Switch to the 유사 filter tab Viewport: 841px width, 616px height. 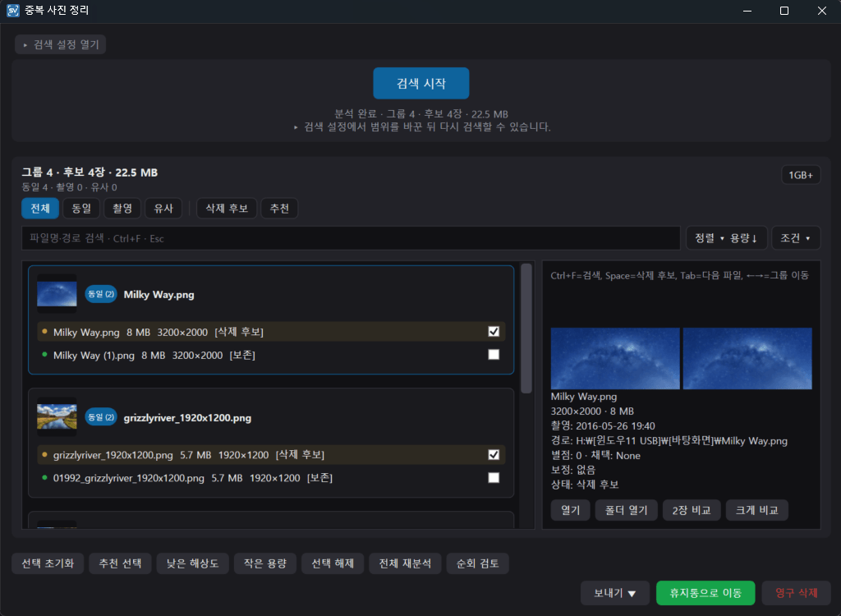(x=163, y=208)
